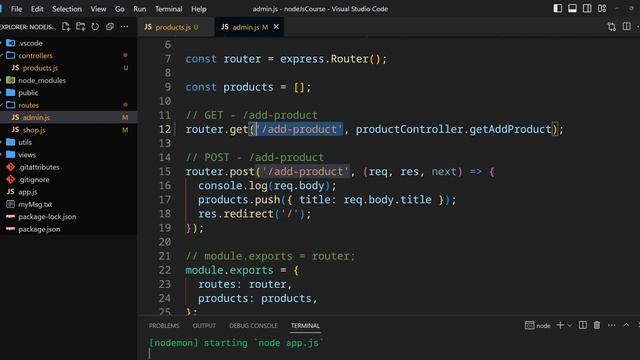Close the admin.js editor tab
This screenshot has width=640, height=360.
coord(276,27)
